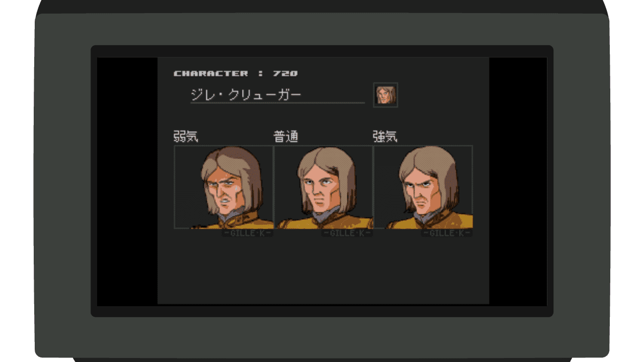
Task: Select the 強気 aggressive portrait
Action: click(x=423, y=187)
